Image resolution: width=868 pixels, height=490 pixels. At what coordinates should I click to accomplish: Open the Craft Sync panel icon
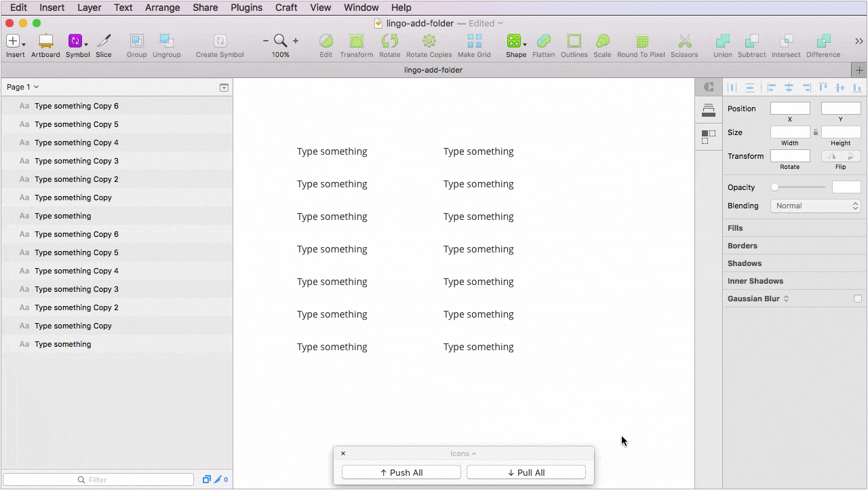point(709,87)
